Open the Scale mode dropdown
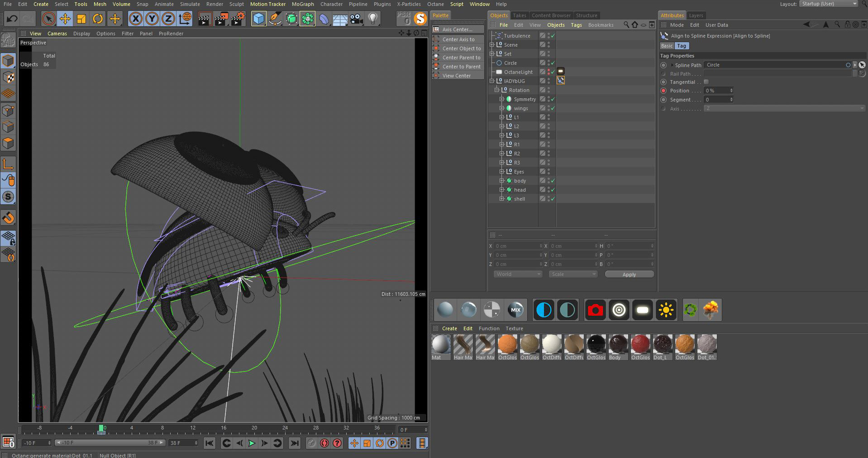868x458 pixels. pos(573,275)
